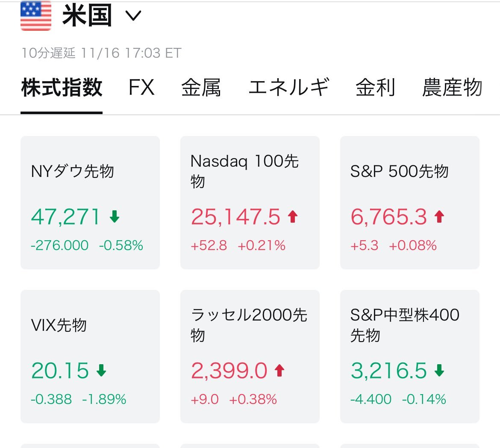The height and width of the screenshot is (448, 500).
Task: Click the S&P中型株400先物 green down arrow
Action: (439, 371)
